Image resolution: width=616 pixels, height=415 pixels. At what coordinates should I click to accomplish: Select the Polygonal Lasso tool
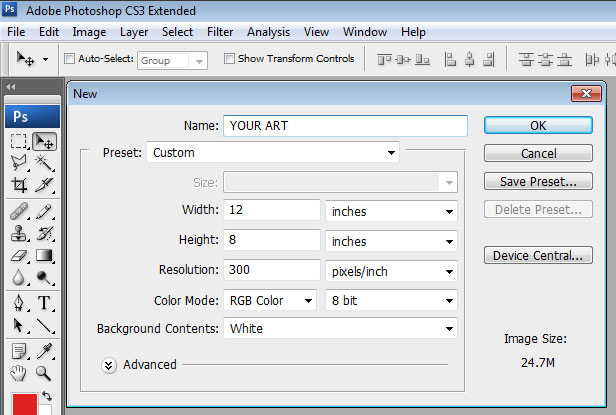18,162
